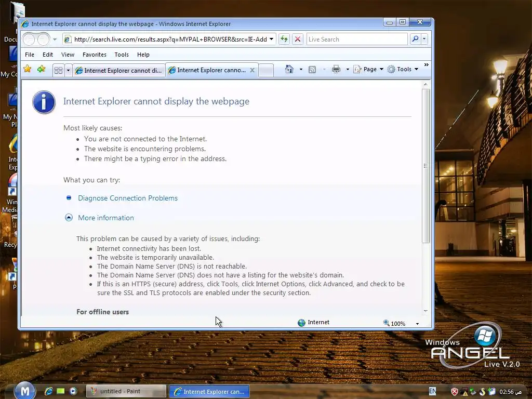
Task: Click the Internet Explorer taskbar button
Action: click(209, 391)
